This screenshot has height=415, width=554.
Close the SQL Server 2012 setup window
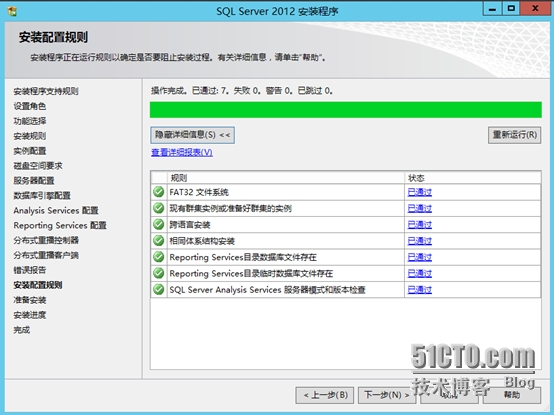click(x=535, y=9)
